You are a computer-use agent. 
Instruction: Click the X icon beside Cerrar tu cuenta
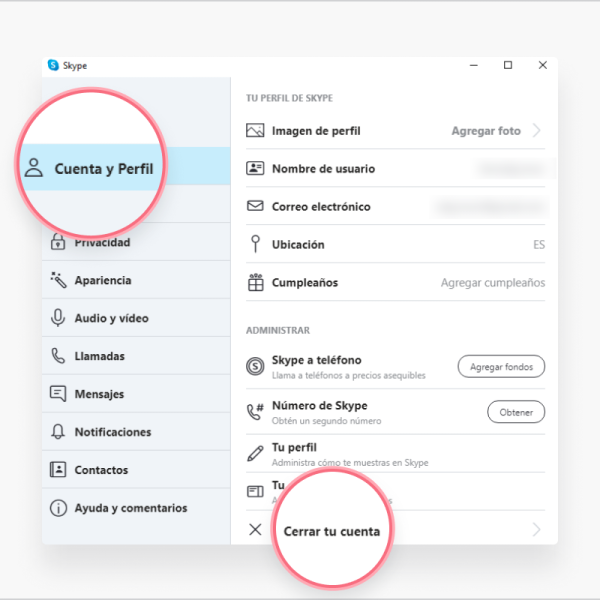[x=255, y=530]
